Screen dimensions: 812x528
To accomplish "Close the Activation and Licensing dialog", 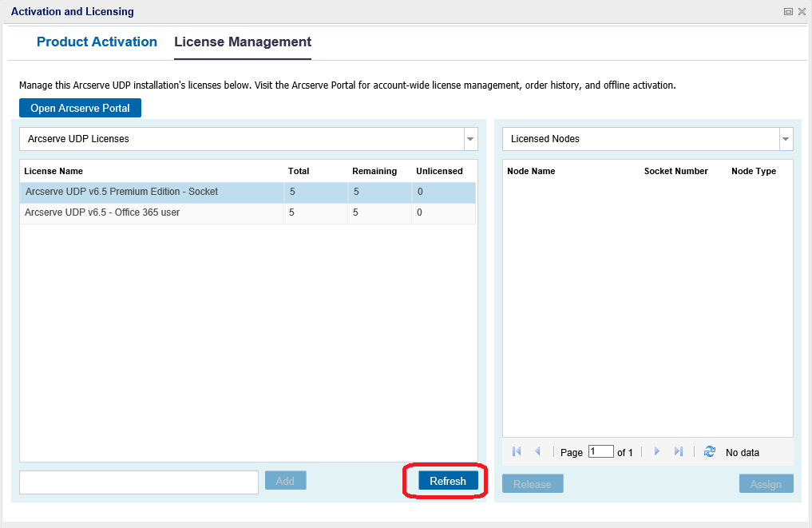I will tap(802, 11).
